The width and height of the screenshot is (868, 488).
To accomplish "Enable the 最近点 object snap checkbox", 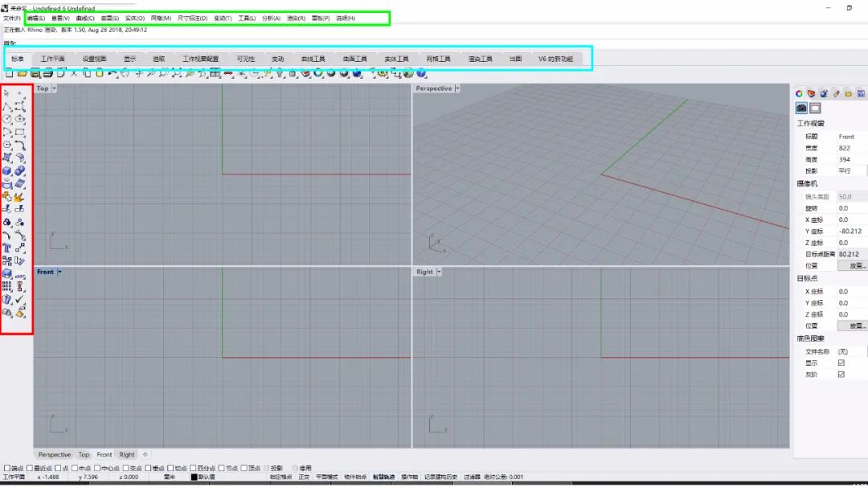I will (x=30, y=468).
